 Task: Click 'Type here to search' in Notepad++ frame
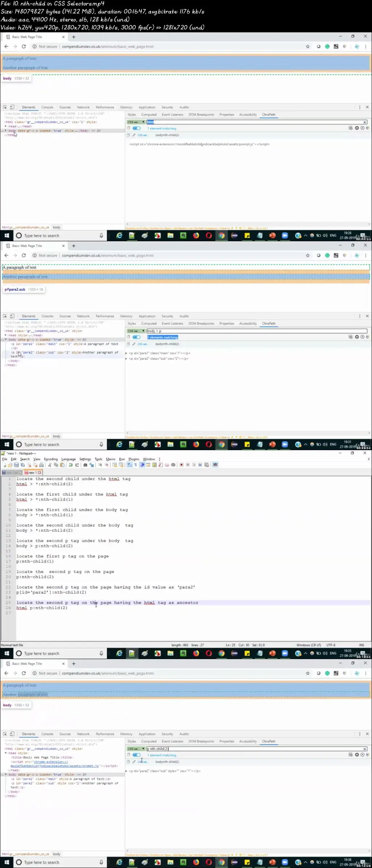(60, 653)
